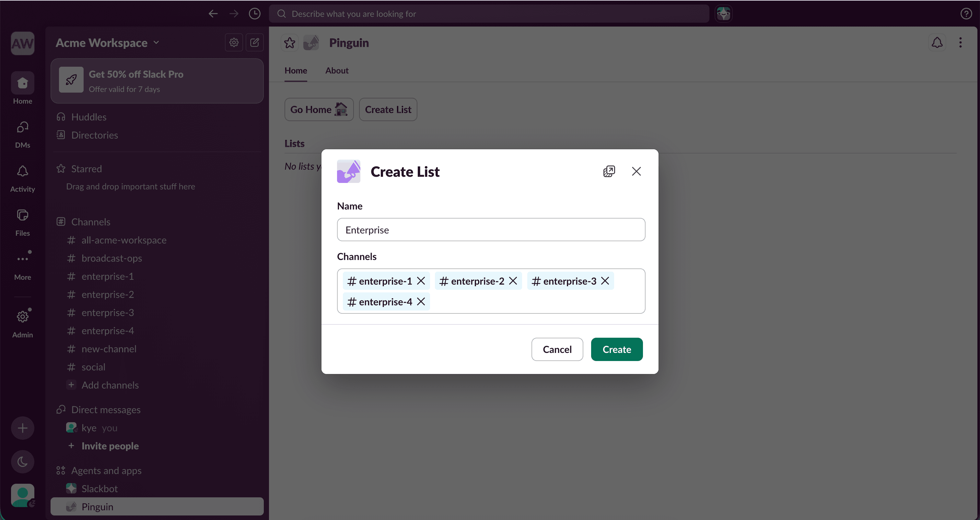Click Create List button behind the dialog

[388, 109]
